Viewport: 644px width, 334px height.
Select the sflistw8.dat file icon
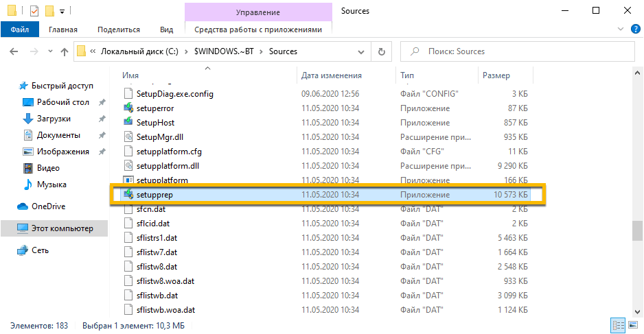(128, 266)
